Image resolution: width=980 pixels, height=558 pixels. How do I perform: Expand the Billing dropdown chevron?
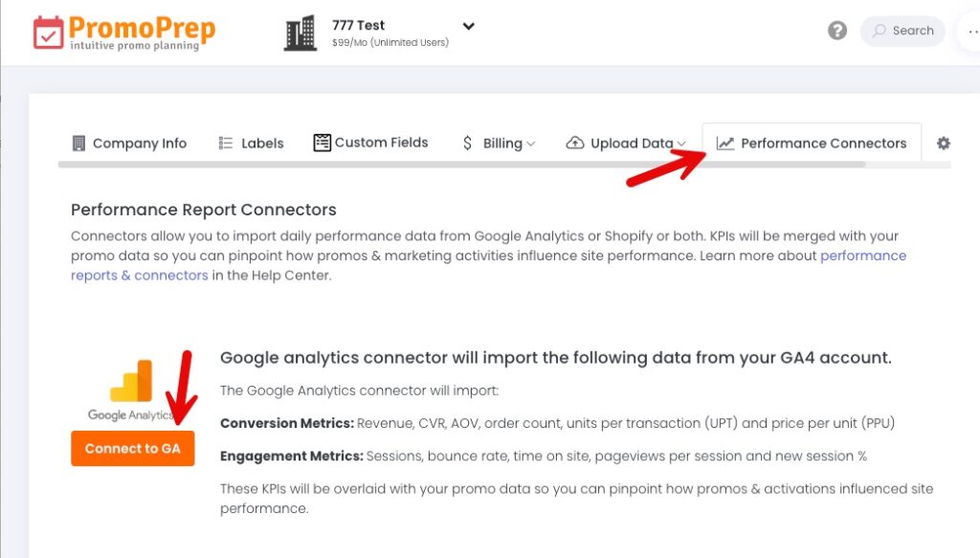coord(530,144)
